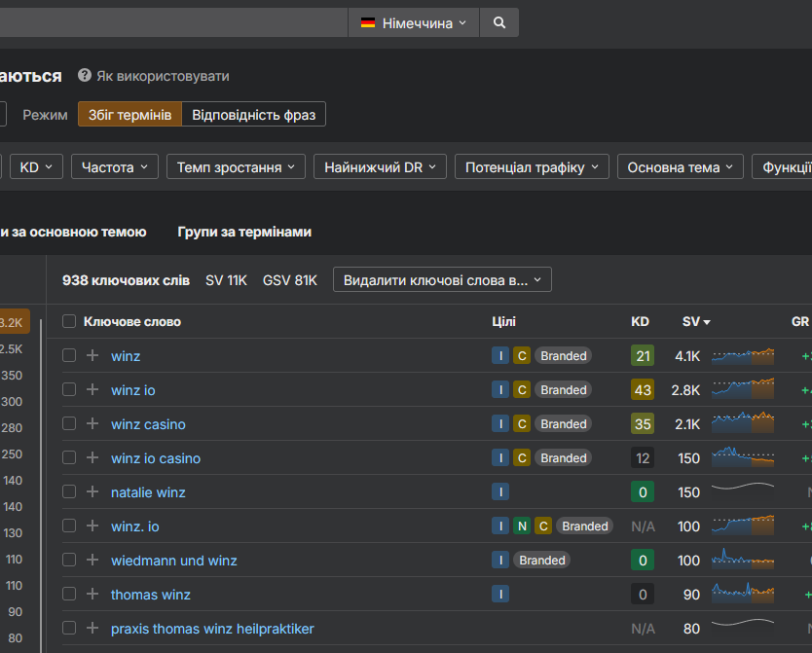
Task: Open 'praxis thomas winz heilpraktiker' keyword link
Action: 212,630
